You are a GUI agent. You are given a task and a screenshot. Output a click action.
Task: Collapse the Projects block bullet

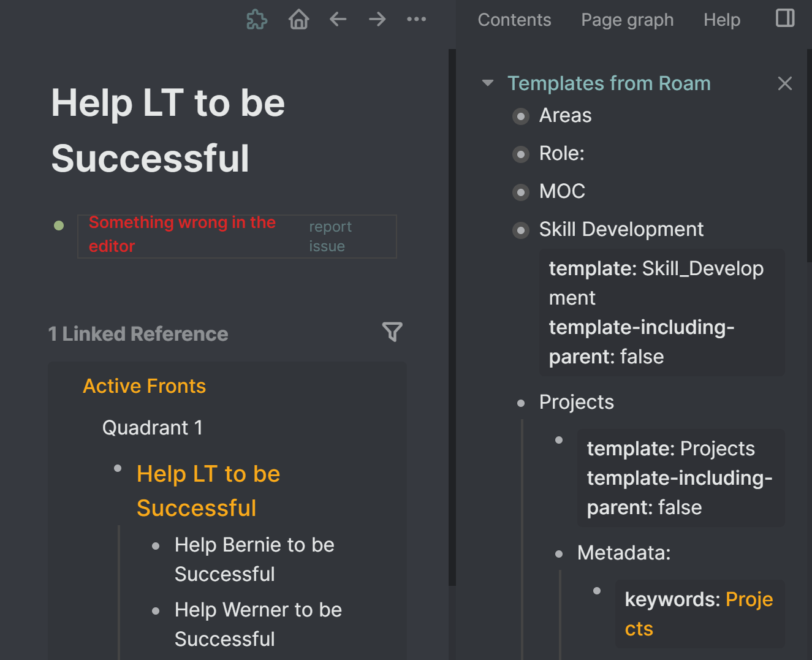(520, 403)
